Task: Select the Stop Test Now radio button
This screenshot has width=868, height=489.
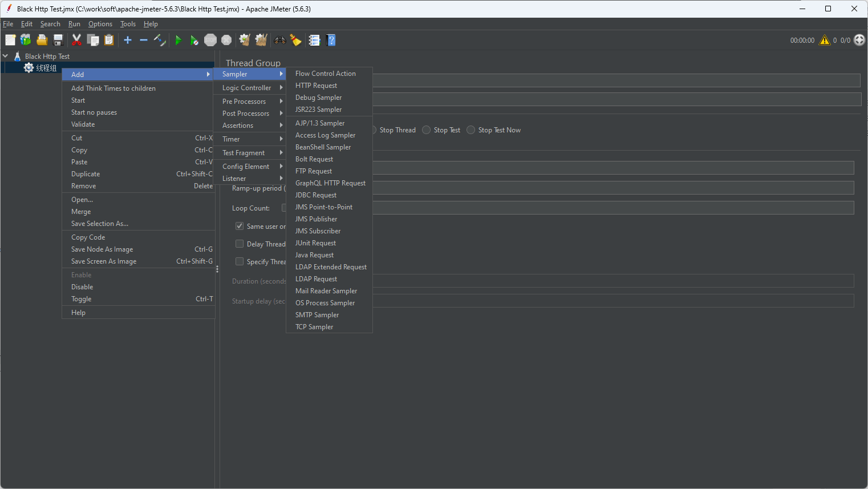Action: tap(471, 130)
